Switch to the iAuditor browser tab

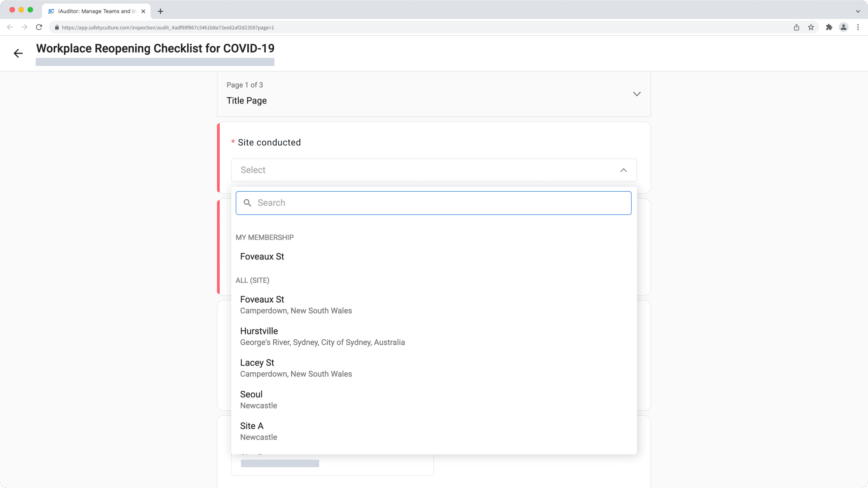coord(90,11)
